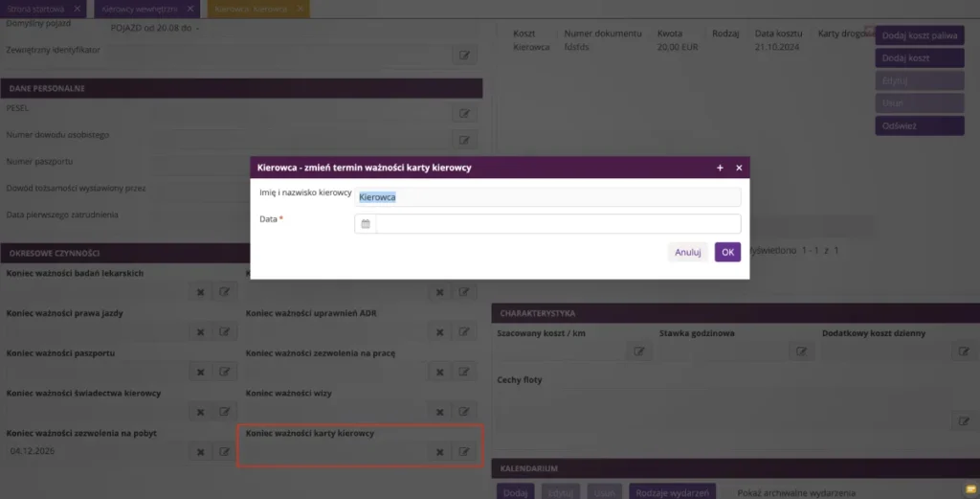980x499 pixels.
Task: Edit Koniec ważności prawa jazdy date
Action: [x=224, y=331]
